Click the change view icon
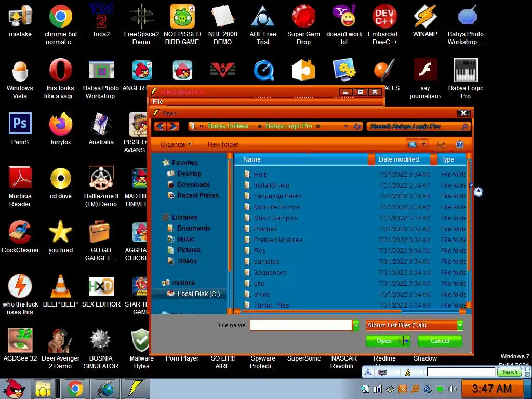The width and height of the screenshot is (532, 399). [413, 144]
